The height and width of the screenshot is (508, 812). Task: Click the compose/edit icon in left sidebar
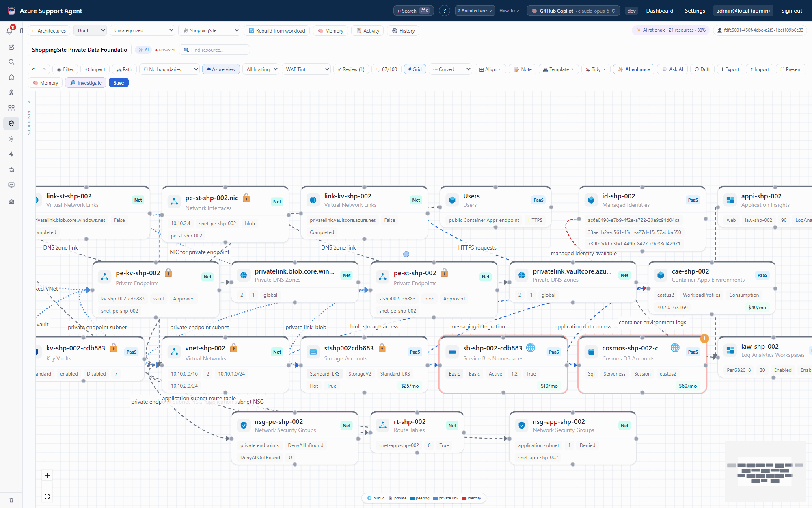coord(11,47)
